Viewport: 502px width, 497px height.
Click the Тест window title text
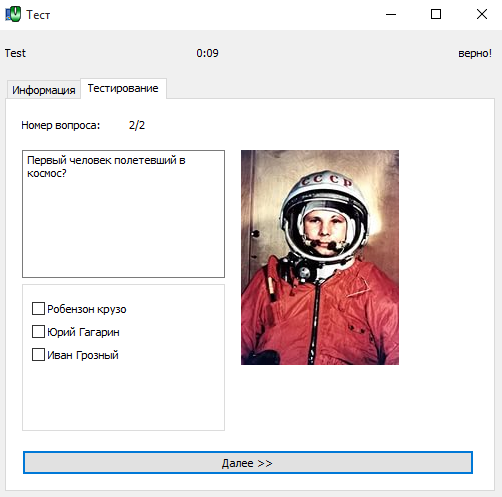pos(38,15)
